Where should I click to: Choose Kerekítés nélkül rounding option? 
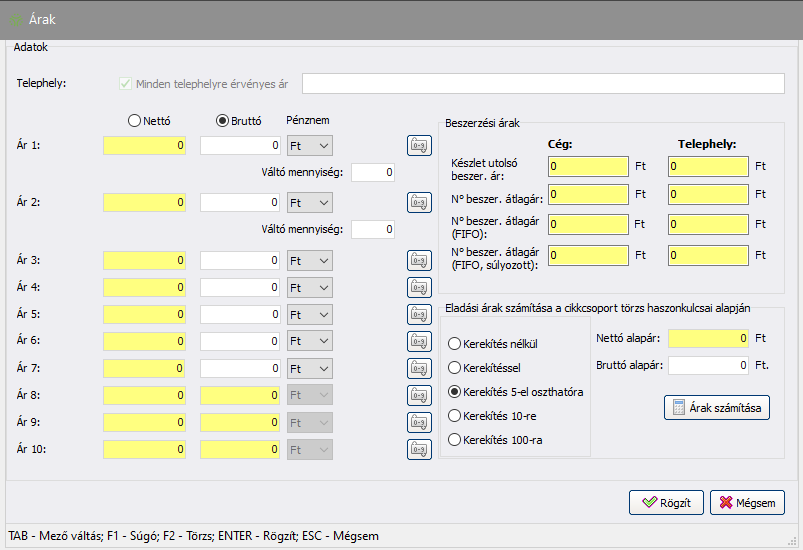tap(455, 344)
